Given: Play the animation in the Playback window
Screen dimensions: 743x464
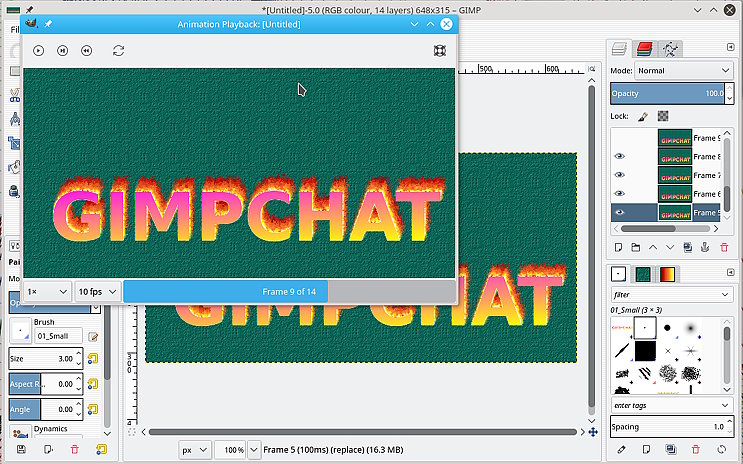Looking at the screenshot, I should click(38, 51).
